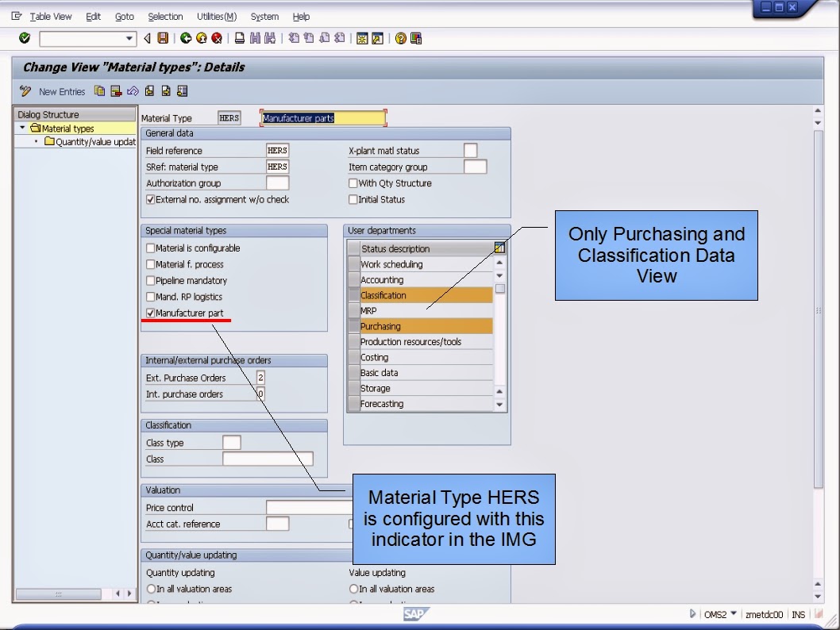Select Value updating In all valuation areas
This screenshot has width=840, height=630.
click(x=353, y=589)
